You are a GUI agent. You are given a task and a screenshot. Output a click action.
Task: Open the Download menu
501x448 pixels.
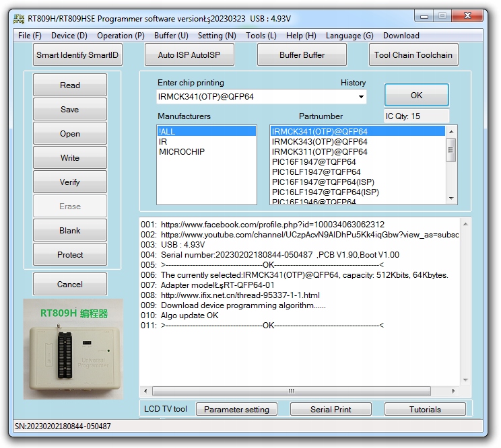401,36
